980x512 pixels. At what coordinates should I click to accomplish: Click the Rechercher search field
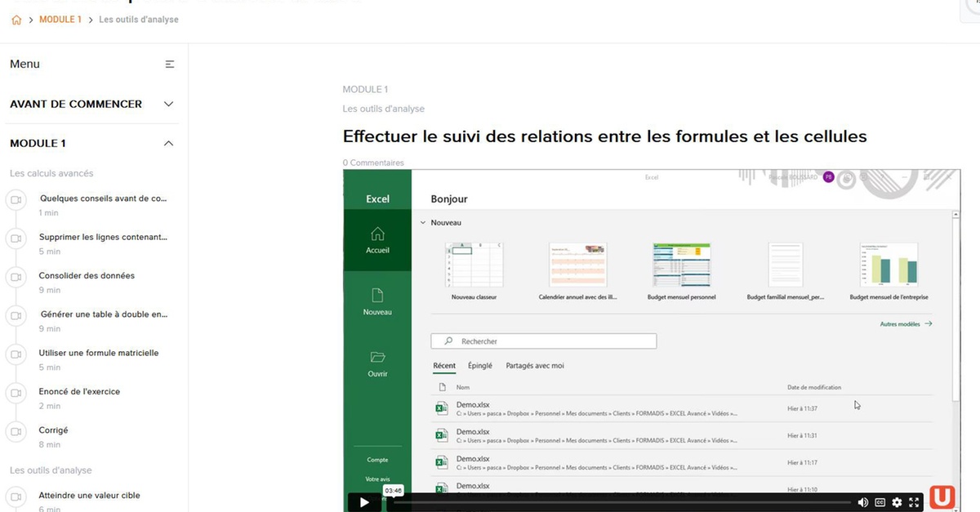[544, 341]
